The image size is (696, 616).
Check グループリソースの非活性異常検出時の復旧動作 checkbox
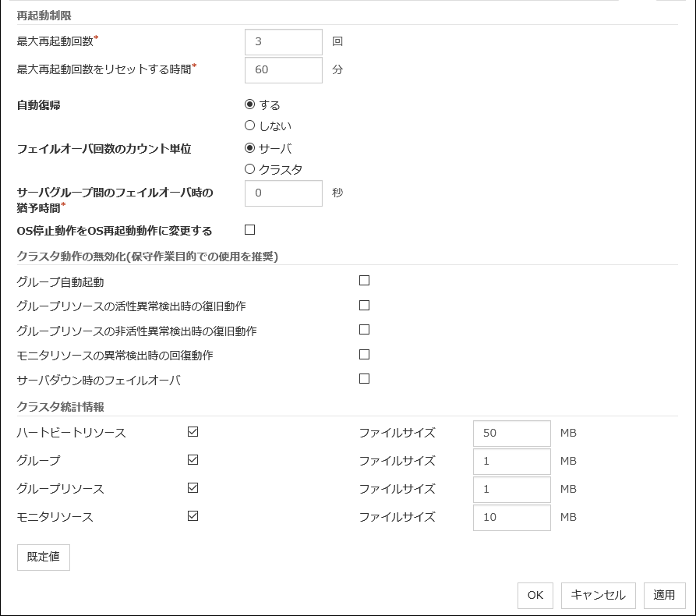point(364,330)
